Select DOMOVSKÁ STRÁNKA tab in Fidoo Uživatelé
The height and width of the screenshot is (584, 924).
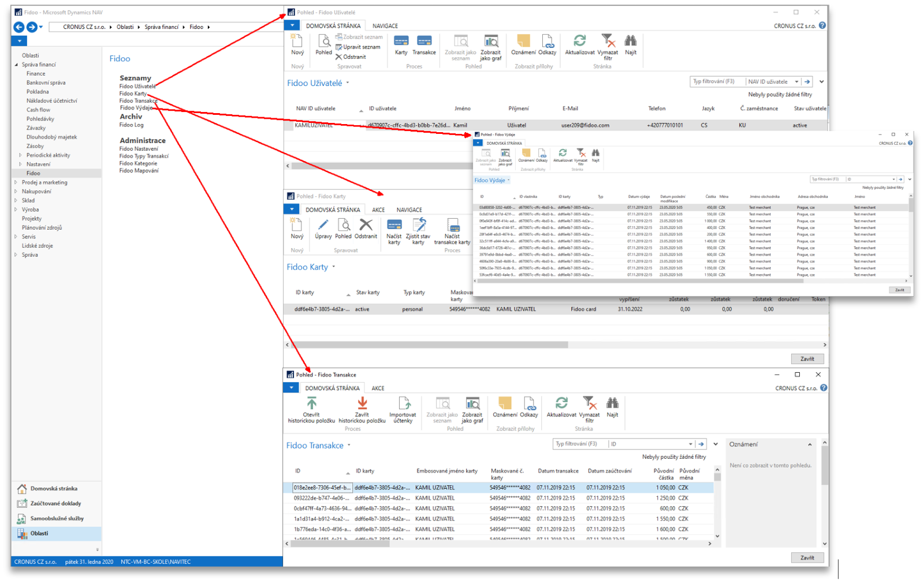[333, 26]
